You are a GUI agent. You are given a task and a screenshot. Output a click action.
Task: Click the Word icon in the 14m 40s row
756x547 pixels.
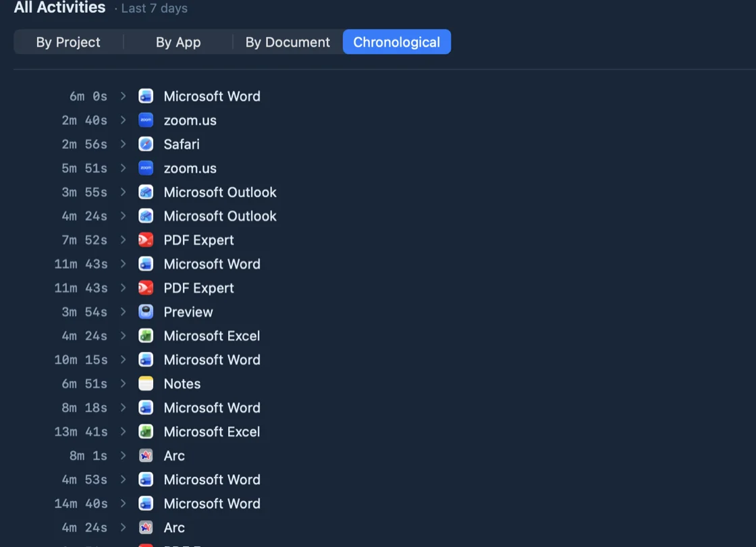pos(146,503)
